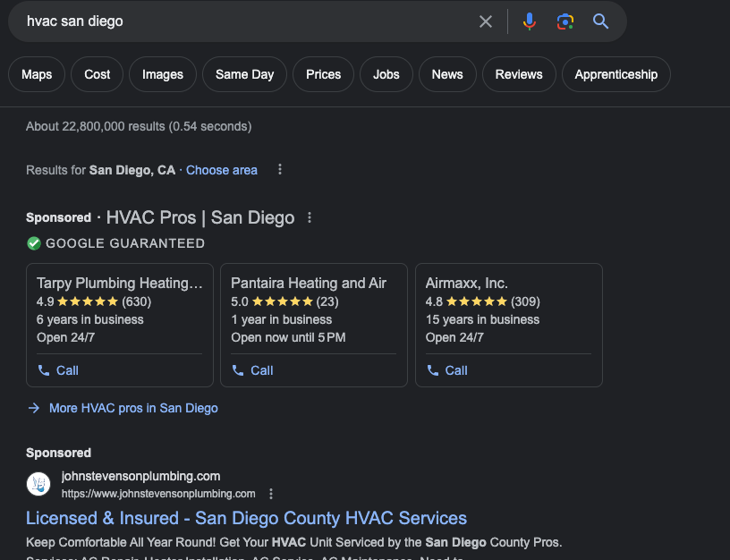The image size is (730, 560).
Task: Click the HVAC Pros | San Diego heading
Action: (200, 218)
